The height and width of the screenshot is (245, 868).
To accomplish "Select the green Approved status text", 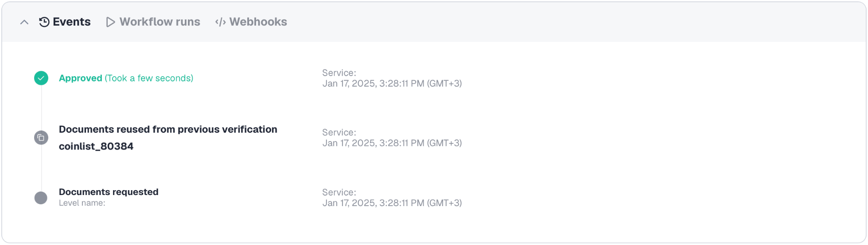I will pyautogui.click(x=81, y=78).
